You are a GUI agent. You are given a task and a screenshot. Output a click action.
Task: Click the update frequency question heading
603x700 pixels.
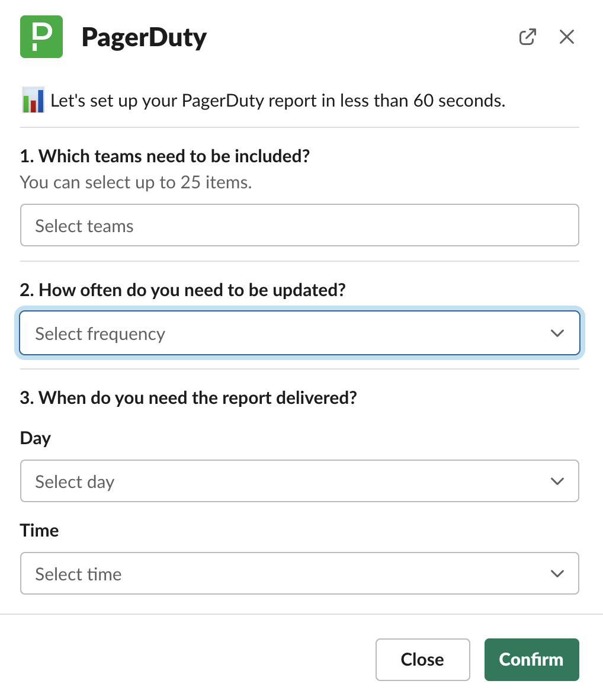click(x=185, y=290)
